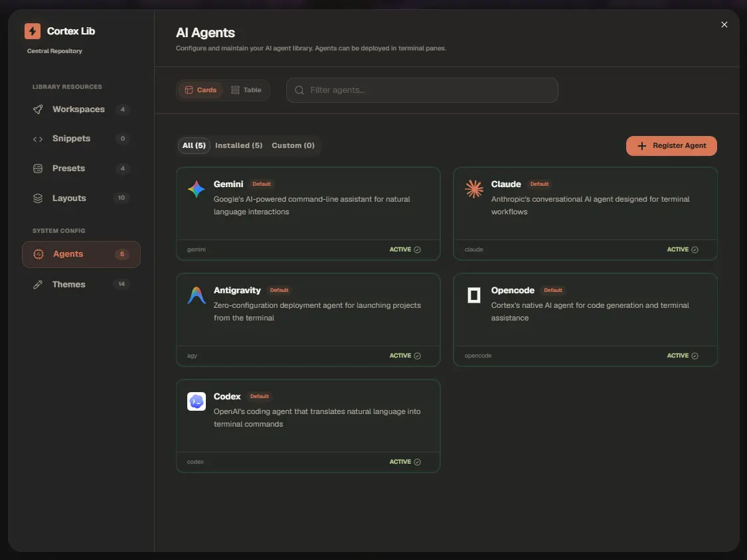Click the 'codex' command label

[195, 462]
